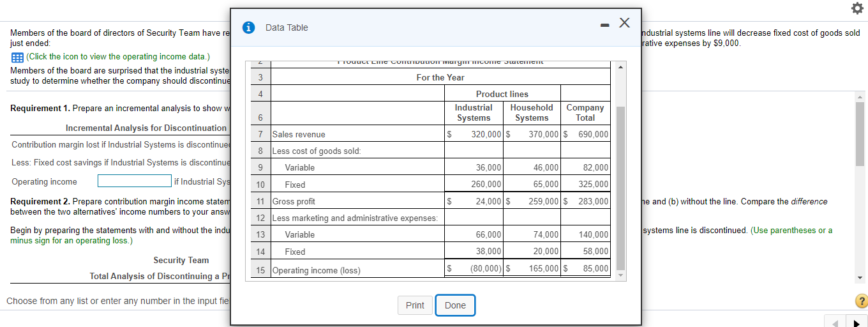
Task: Click the Incremental Analysis for Discontinuation heading
Action: tap(146, 128)
